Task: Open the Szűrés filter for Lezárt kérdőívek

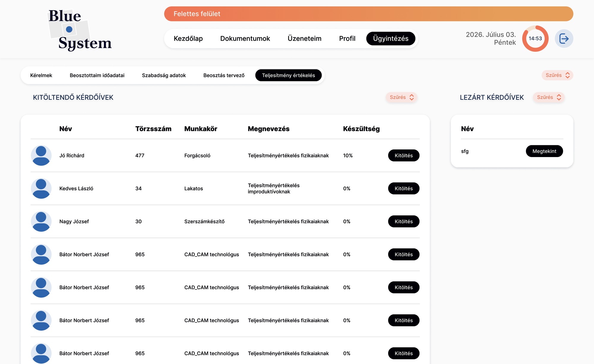Action: coord(549,97)
